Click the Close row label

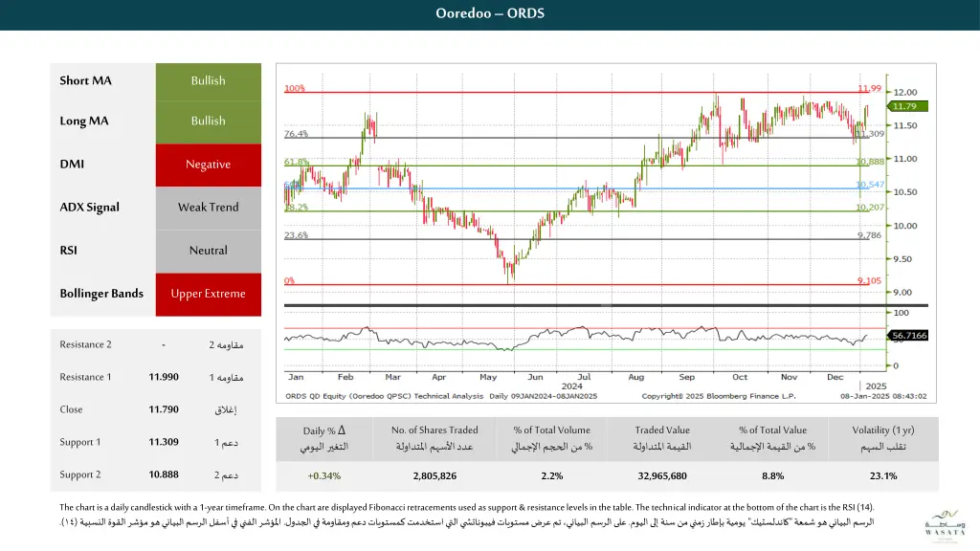pos(71,409)
